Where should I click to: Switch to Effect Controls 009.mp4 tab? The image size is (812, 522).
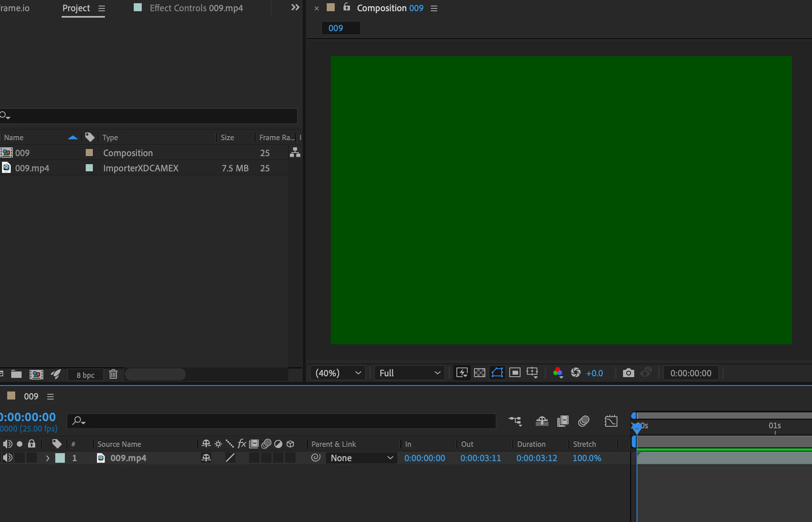196,8
